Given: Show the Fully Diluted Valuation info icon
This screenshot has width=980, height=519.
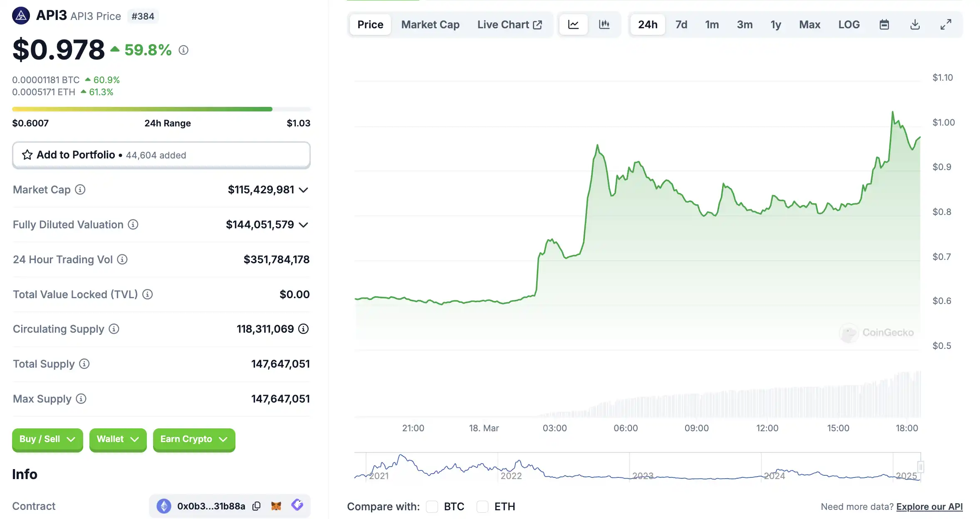Looking at the screenshot, I should pos(133,225).
